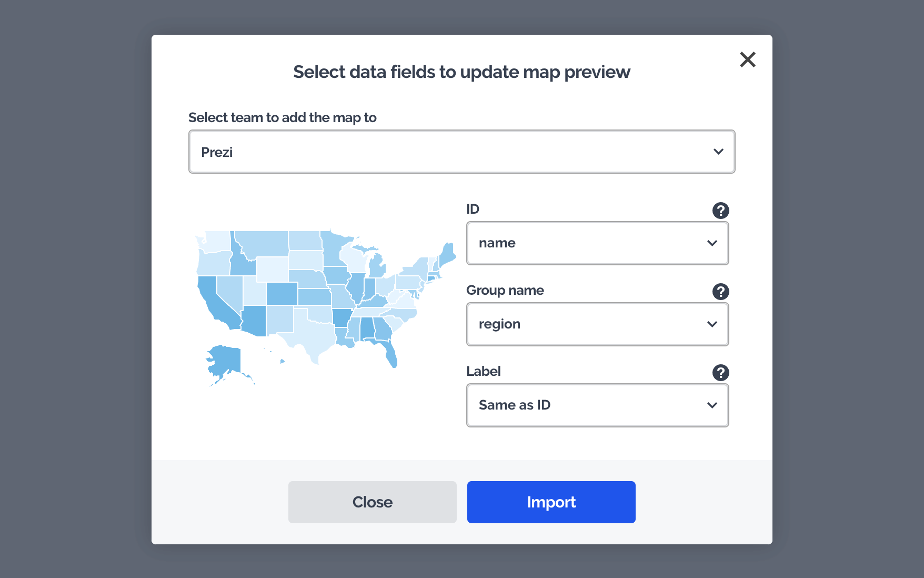This screenshot has height=578, width=924.
Task: Expand the 'Same as ID' Label dropdown
Action: [x=597, y=405]
